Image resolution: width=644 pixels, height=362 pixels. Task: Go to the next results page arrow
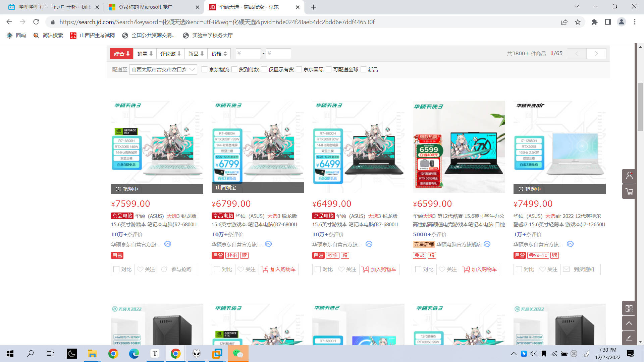tap(596, 54)
